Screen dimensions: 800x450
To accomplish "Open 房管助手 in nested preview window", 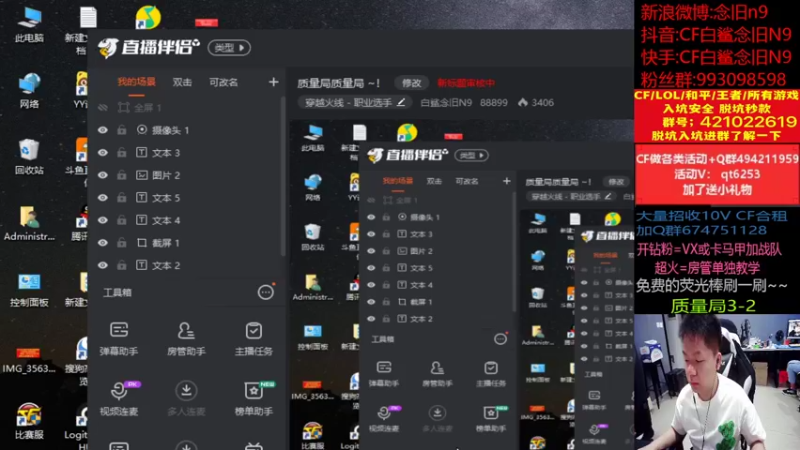I will coord(437,373).
